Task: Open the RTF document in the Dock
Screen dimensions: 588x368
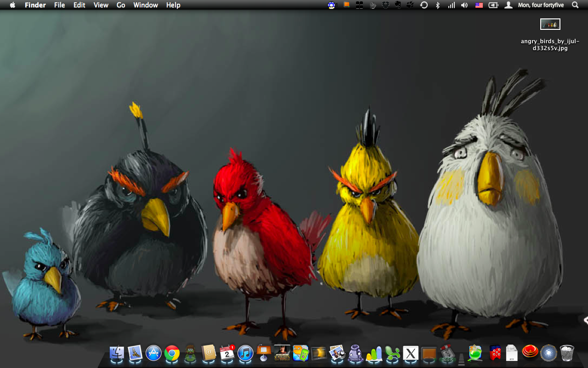Action: point(512,353)
